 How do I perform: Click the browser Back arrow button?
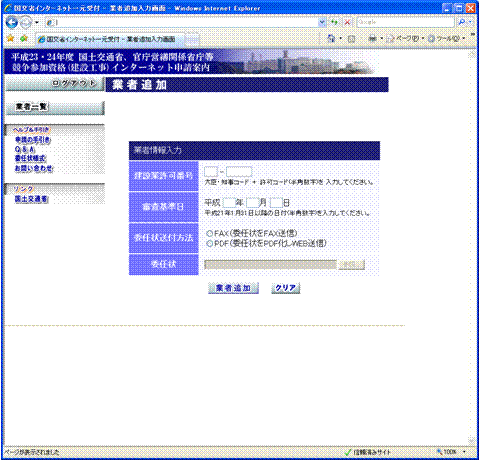12,22
